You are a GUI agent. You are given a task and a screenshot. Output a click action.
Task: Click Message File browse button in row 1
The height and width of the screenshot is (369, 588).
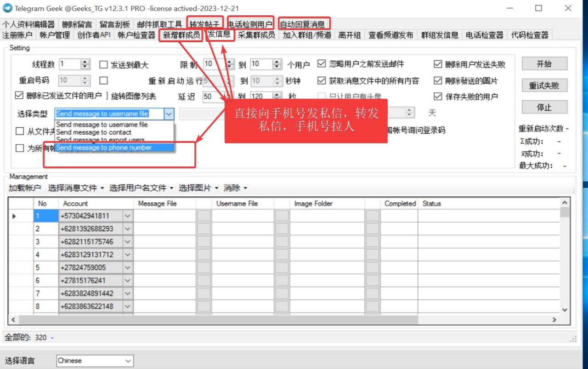(204, 216)
